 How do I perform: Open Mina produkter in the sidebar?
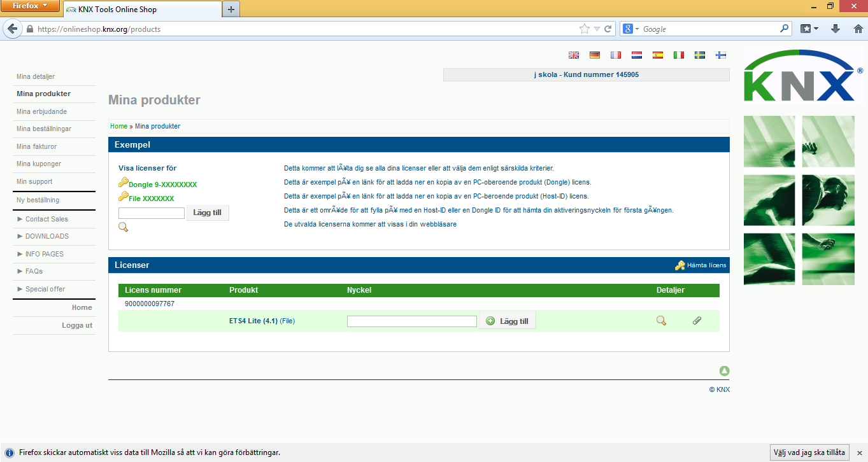click(x=43, y=94)
